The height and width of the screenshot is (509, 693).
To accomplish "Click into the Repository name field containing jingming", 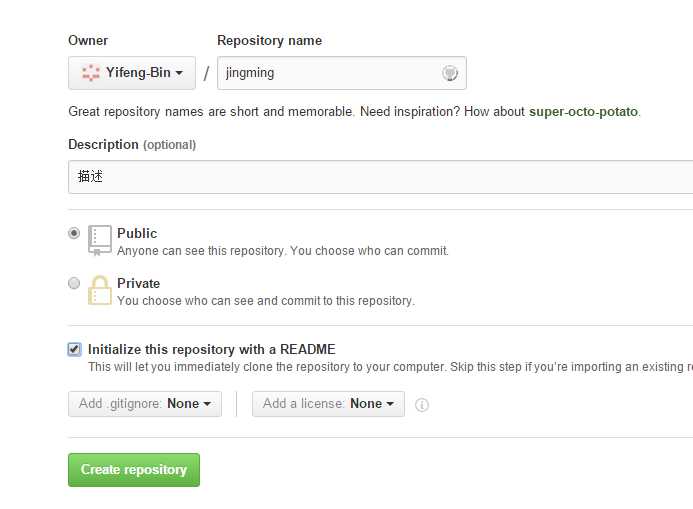I will click(342, 73).
